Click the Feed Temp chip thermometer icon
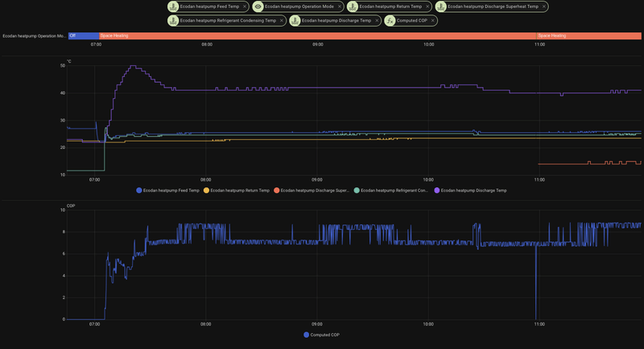The image size is (644, 349). 173,6
